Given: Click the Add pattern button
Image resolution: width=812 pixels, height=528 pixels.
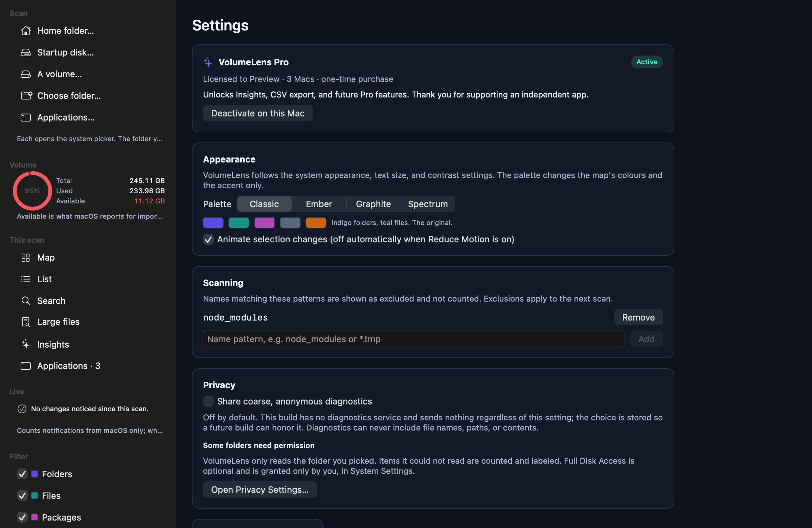Looking at the screenshot, I should [x=647, y=339].
